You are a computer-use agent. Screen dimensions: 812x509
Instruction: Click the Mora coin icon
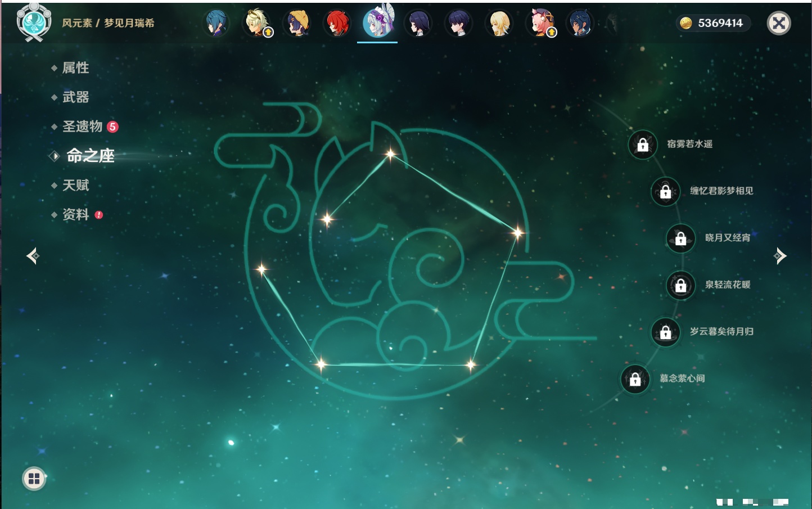685,23
